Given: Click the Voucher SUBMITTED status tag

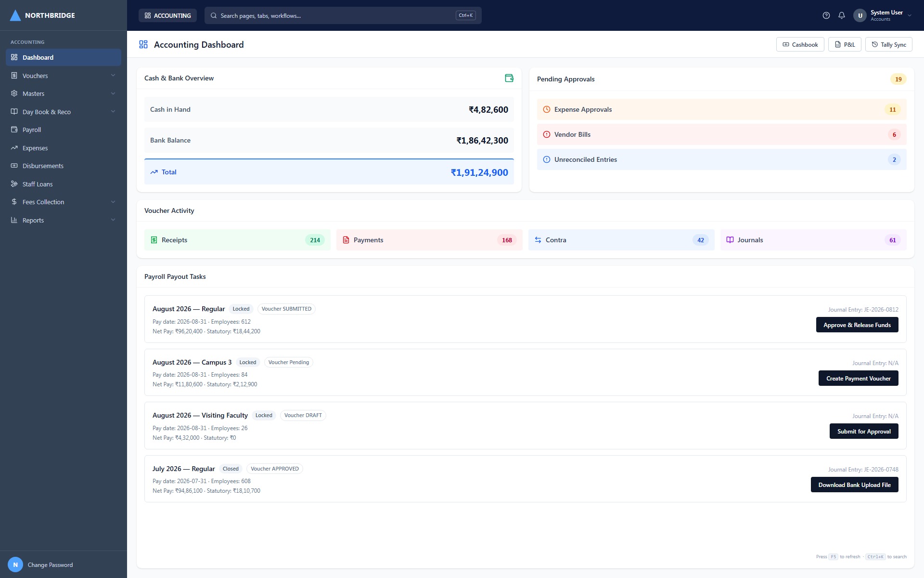Looking at the screenshot, I should tap(286, 309).
